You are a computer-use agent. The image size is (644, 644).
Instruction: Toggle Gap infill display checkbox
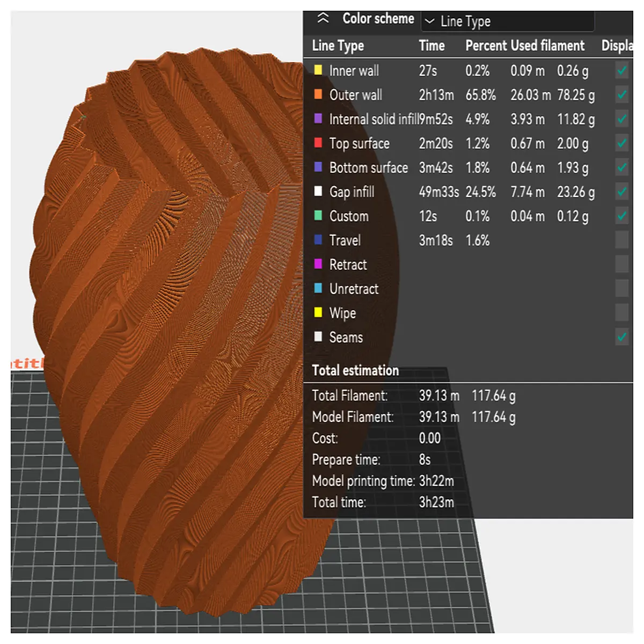(622, 192)
